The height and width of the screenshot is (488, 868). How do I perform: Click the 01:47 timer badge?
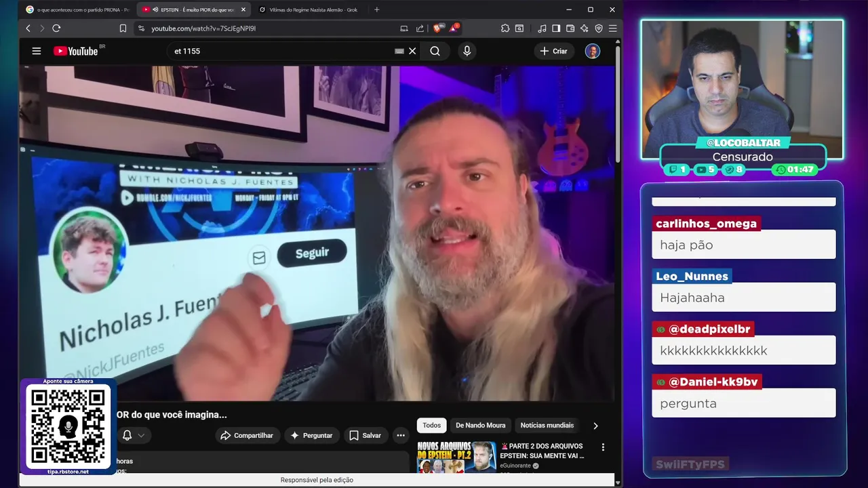[795, 169]
